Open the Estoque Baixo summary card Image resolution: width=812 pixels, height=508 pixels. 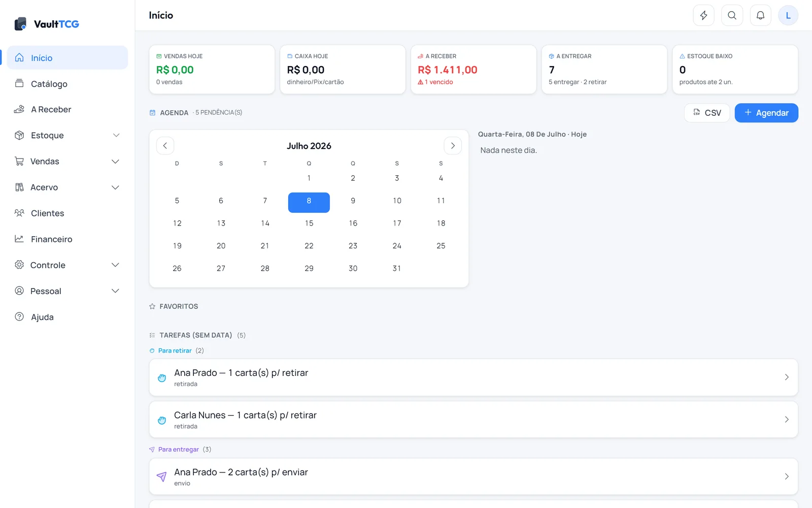[735, 70]
